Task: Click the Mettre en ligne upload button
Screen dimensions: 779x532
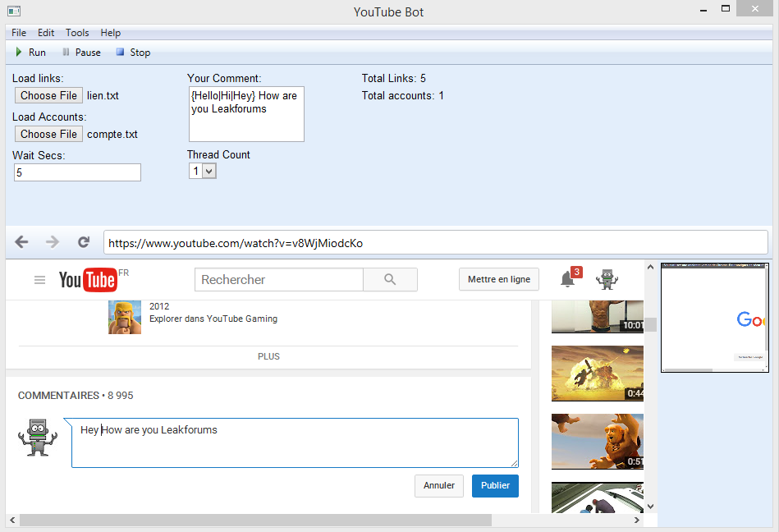Action: (499, 279)
